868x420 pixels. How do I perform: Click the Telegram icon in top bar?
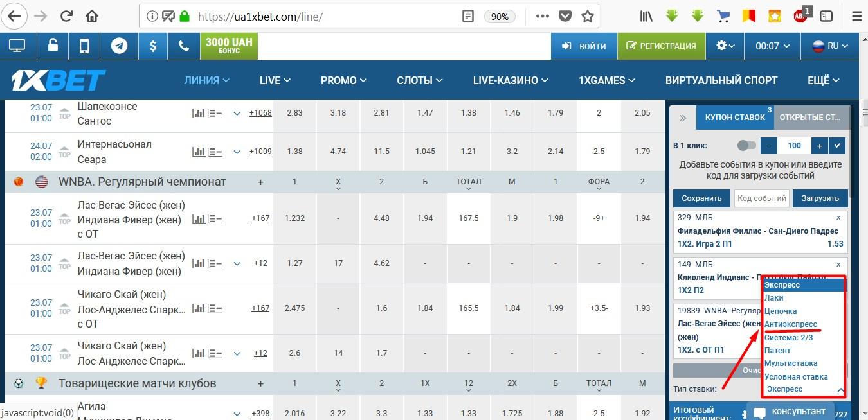click(118, 46)
